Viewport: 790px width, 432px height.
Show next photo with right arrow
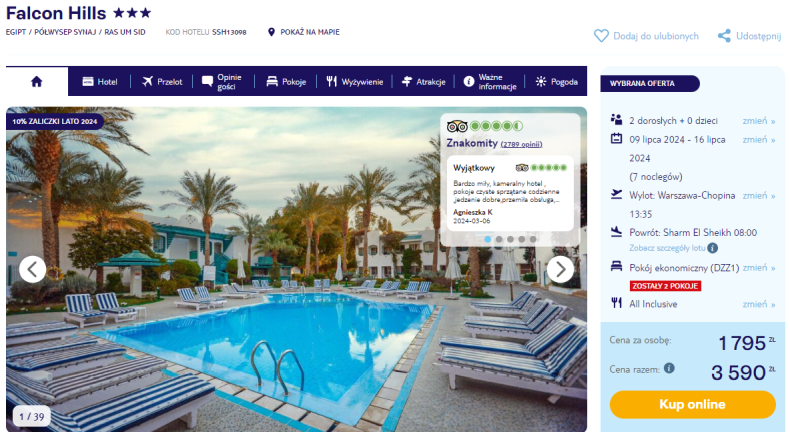[560, 269]
